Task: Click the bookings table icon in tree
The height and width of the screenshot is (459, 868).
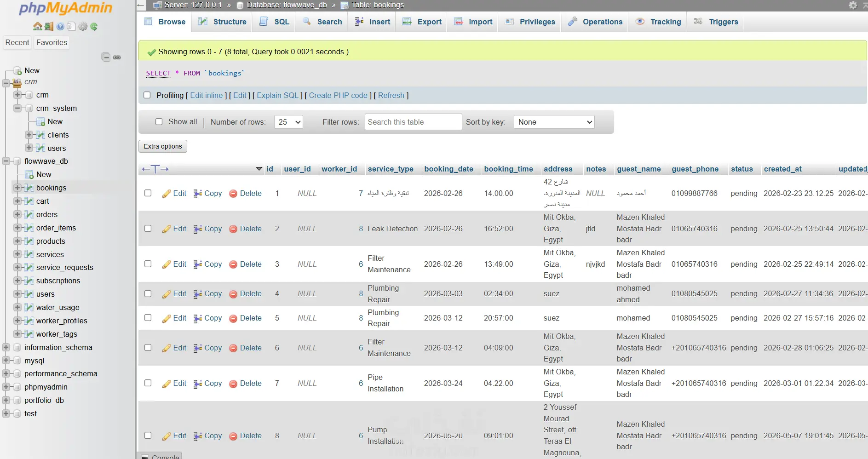Action: (29, 188)
